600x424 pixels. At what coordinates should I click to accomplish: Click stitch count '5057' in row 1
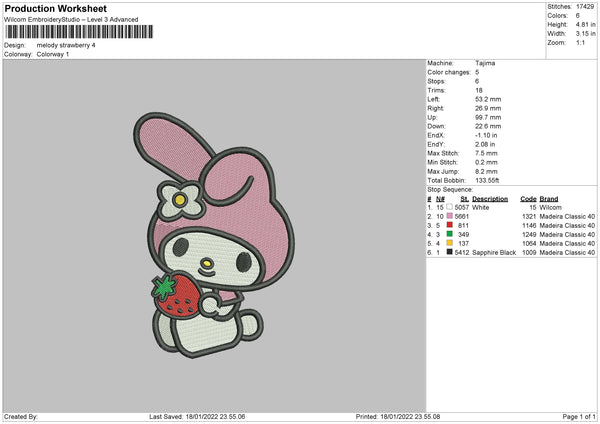click(461, 207)
